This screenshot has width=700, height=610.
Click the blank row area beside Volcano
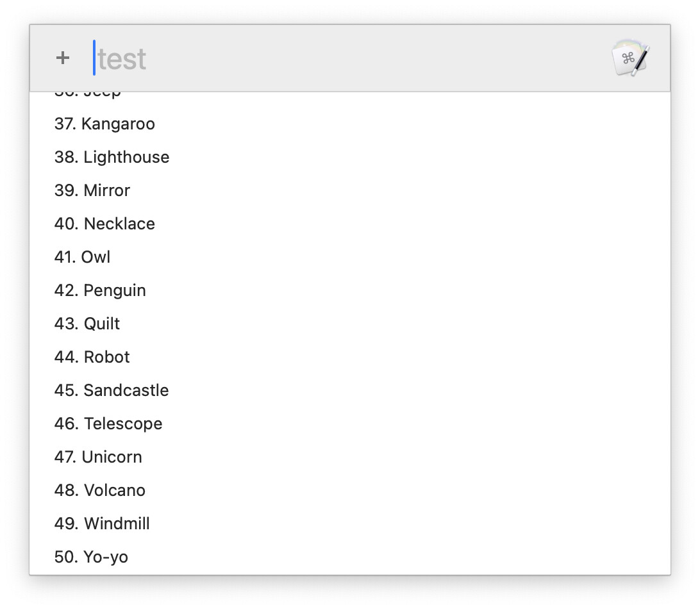pyautogui.click(x=406, y=490)
